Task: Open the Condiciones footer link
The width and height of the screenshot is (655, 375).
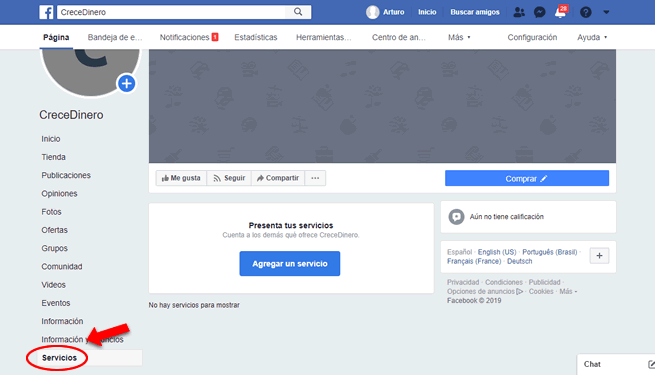Action: (x=504, y=282)
